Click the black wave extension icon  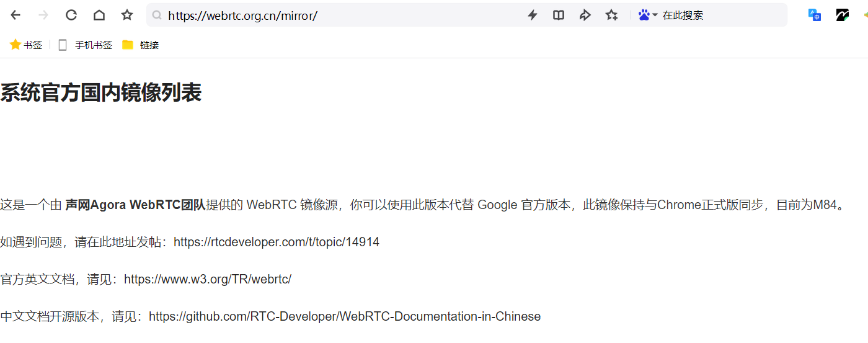[842, 15]
